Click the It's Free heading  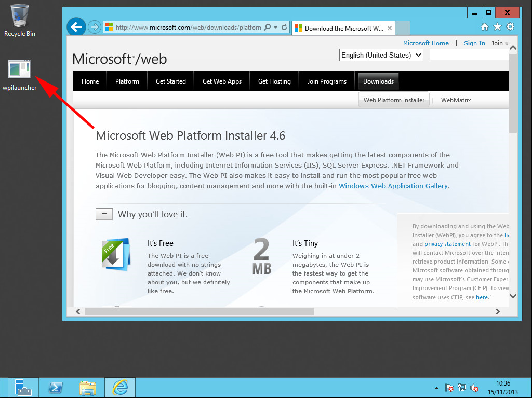click(x=160, y=243)
